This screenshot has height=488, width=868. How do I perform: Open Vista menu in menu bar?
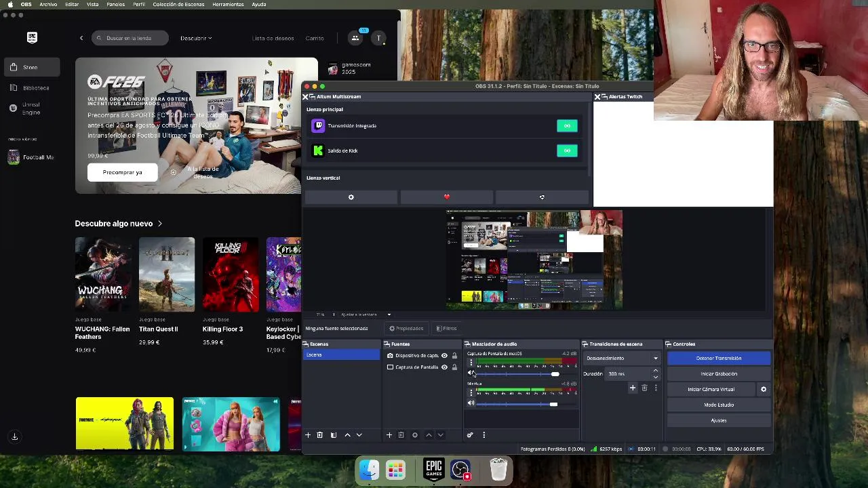(x=93, y=4)
